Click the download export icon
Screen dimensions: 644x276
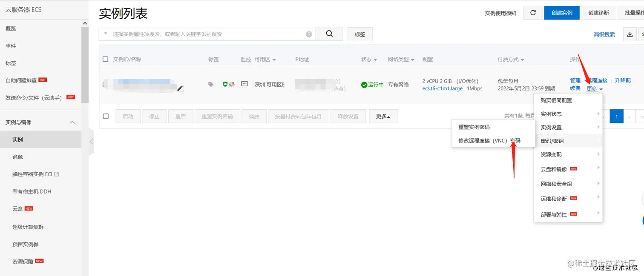tap(630, 34)
